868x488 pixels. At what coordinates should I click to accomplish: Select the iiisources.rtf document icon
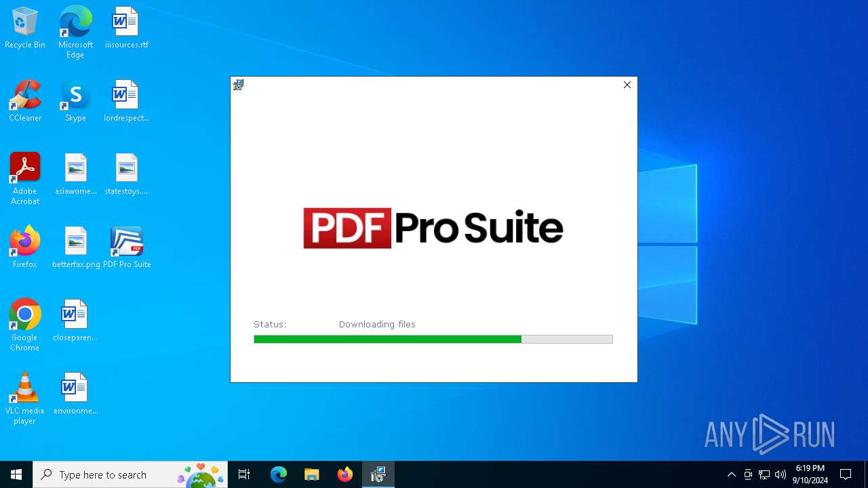(126, 28)
